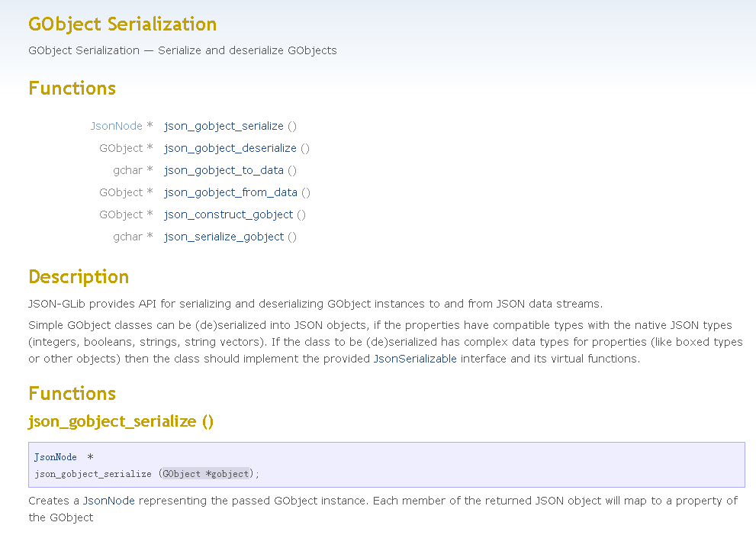This screenshot has width=756, height=535.
Task: Click the JsonNode link in the description text
Action: [108, 501]
